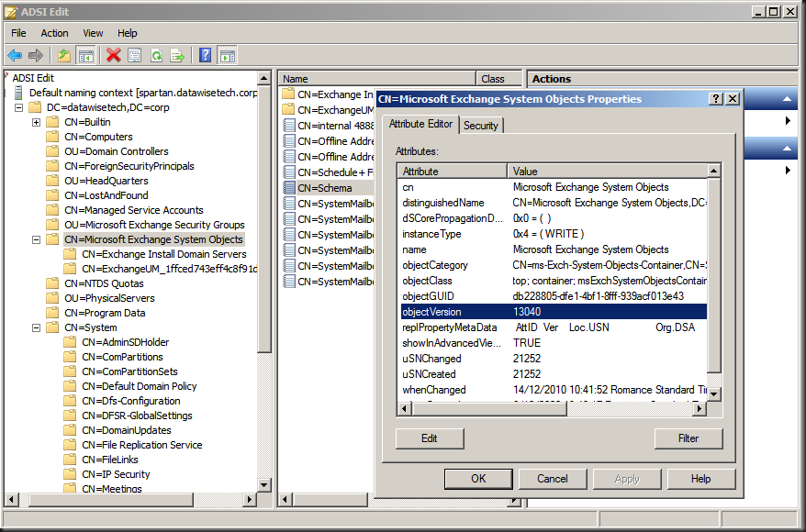This screenshot has height=532, width=806.
Task: Click the attribute list scroll-right arrow
Action: tap(699, 409)
